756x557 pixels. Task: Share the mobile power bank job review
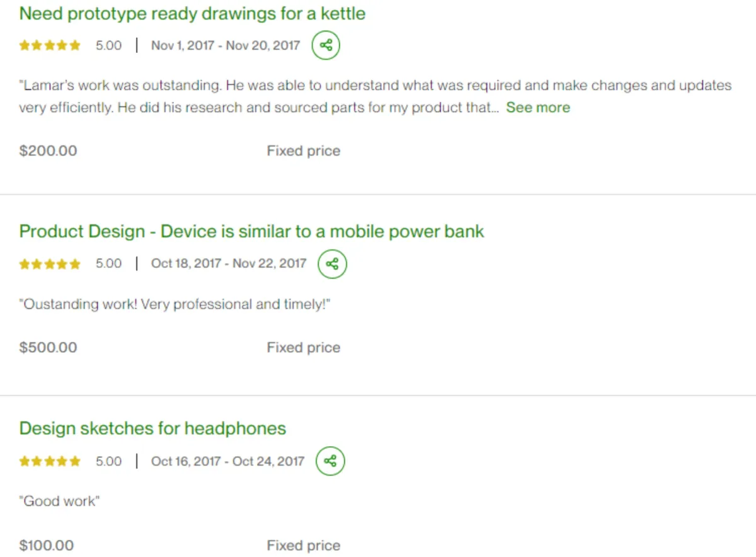(x=332, y=263)
